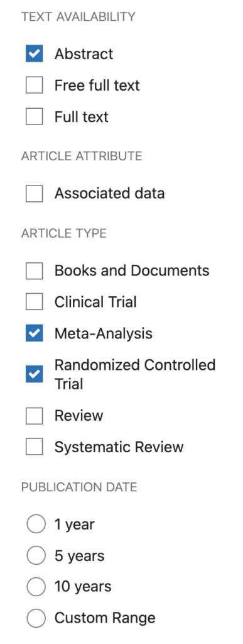Click the Custom Range label text
The image size is (243, 644).
pos(105,618)
